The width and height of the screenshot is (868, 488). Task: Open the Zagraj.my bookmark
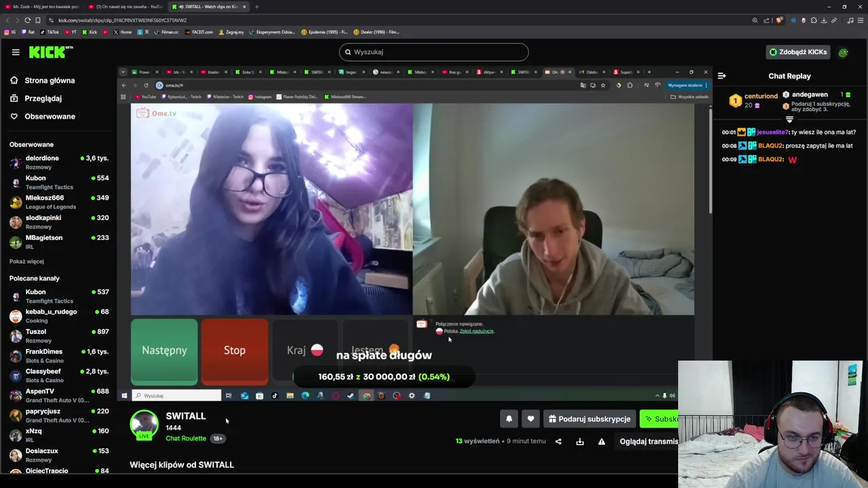(232, 32)
